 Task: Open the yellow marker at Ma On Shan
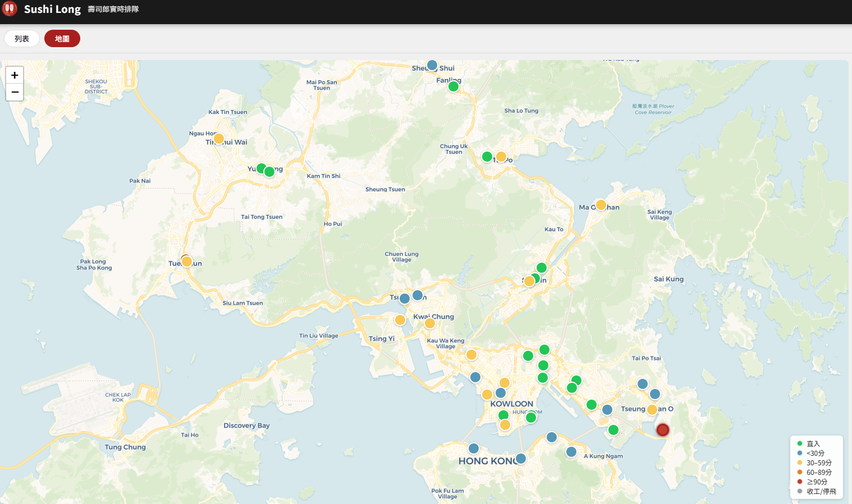point(601,205)
